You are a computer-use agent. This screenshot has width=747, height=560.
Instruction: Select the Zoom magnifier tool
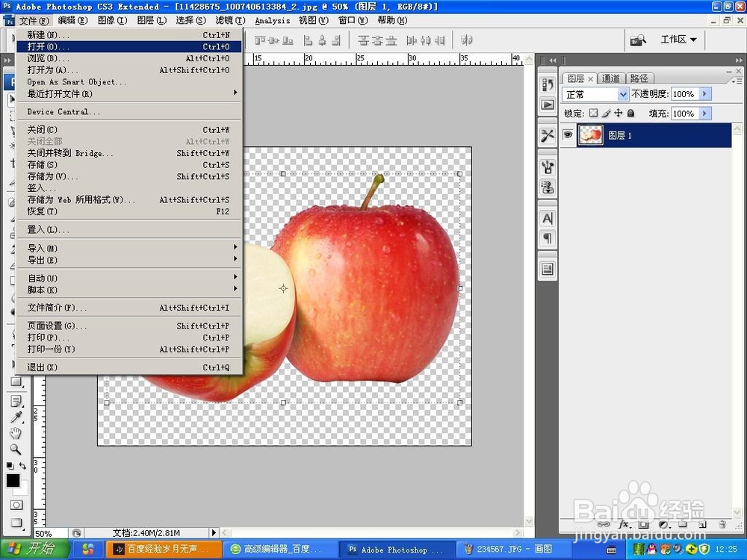16,449
